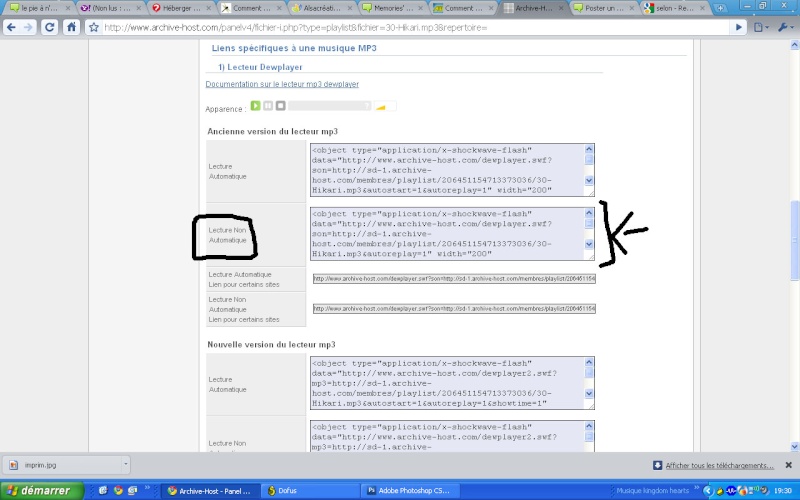
Task: Close the downloads bar
Action: 789,465
